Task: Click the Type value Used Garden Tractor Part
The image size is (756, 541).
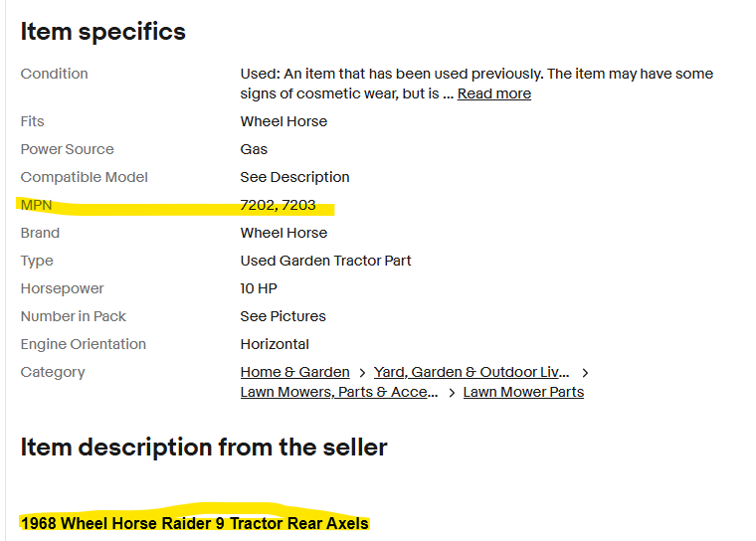Action: (x=325, y=261)
